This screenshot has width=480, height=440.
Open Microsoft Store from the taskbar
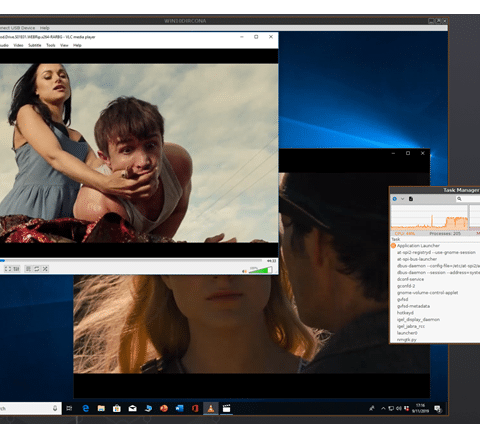pyautogui.click(x=117, y=408)
